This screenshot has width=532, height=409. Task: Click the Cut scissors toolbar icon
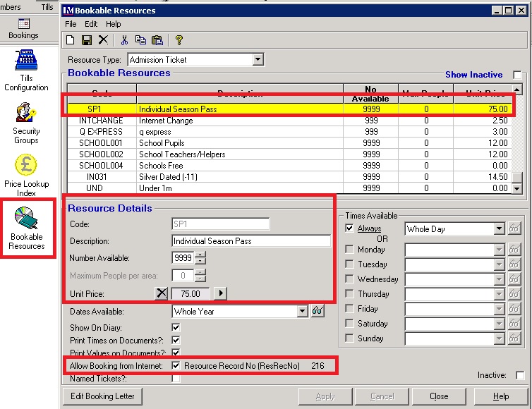(124, 40)
